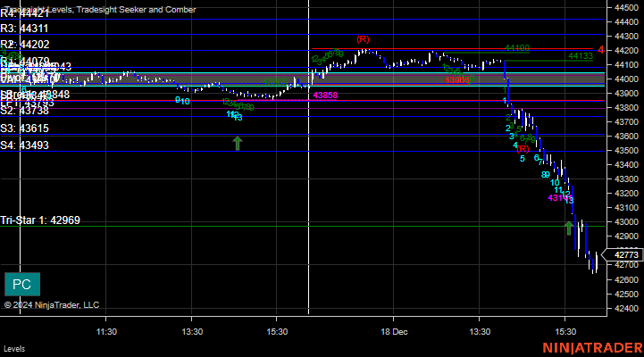Screen dimensions: 644x357
Task: Click the 'Tri-Star 1: 42969' label
Action: coord(40,220)
